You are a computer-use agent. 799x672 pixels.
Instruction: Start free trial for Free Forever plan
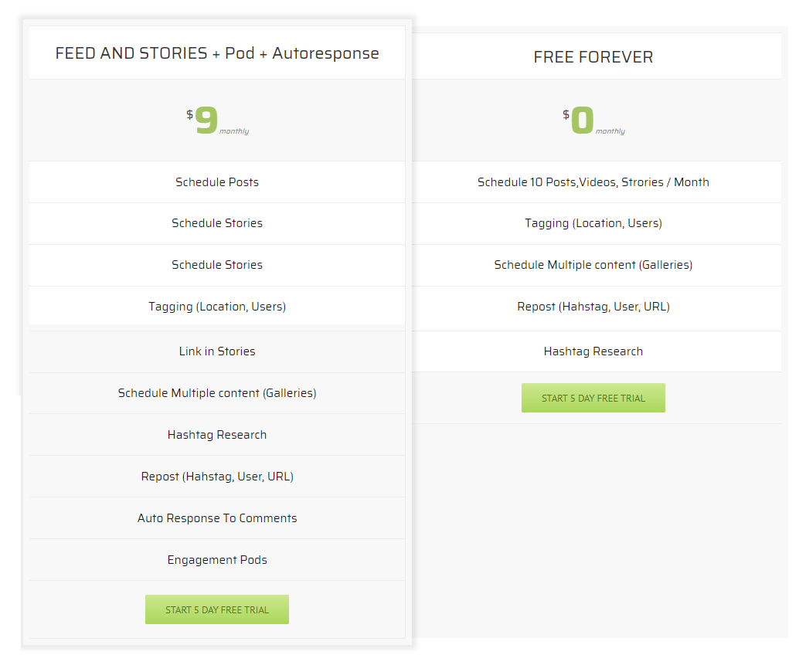tap(593, 398)
